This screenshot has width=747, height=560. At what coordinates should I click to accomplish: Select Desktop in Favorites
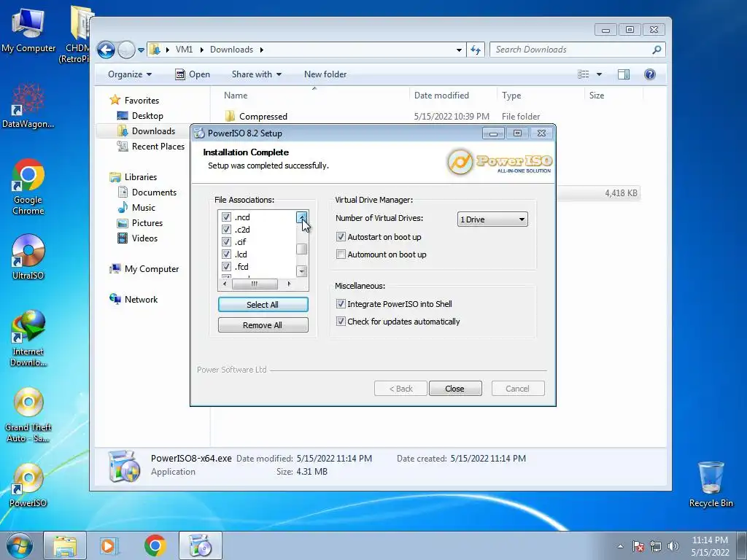142,116
